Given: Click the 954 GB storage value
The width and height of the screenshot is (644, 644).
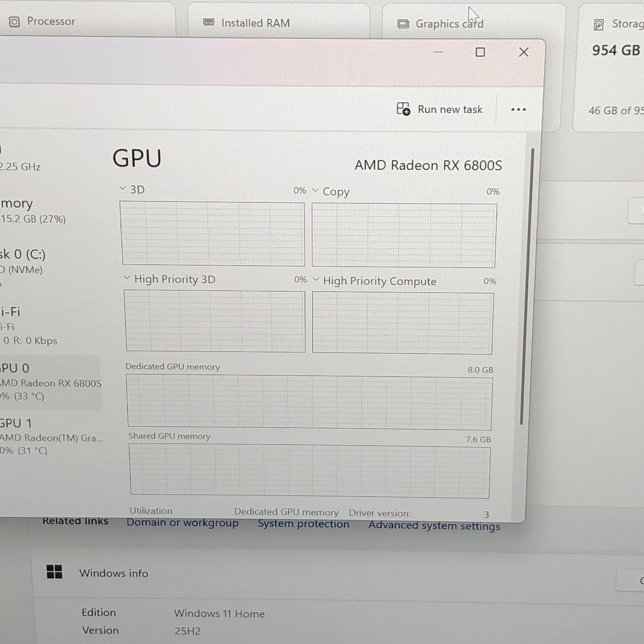Looking at the screenshot, I should pyautogui.click(x=616, y=50).
